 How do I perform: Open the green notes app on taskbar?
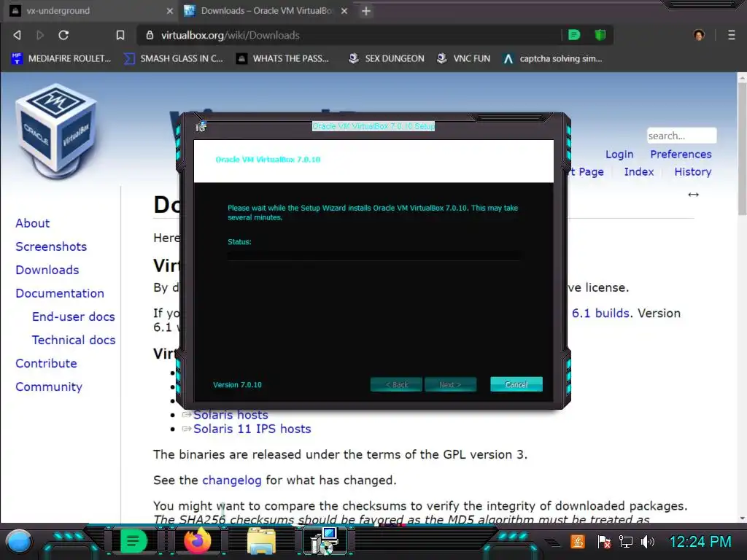coord(133,542)
